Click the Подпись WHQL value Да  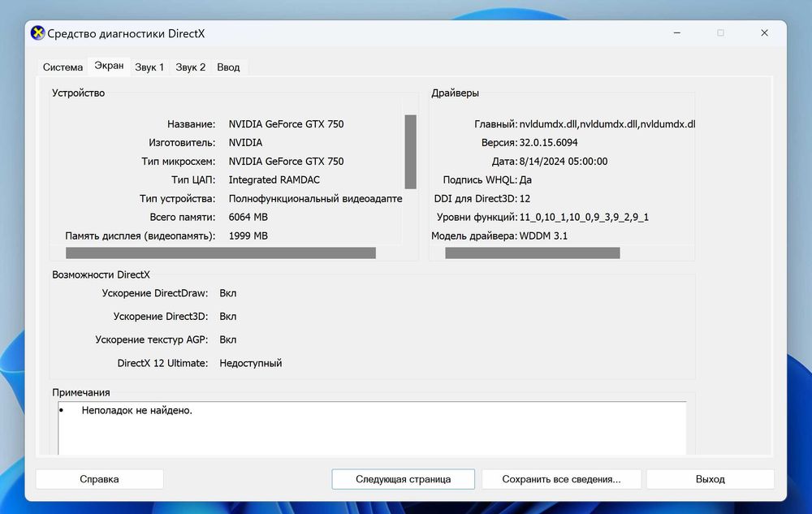[525, 180]
